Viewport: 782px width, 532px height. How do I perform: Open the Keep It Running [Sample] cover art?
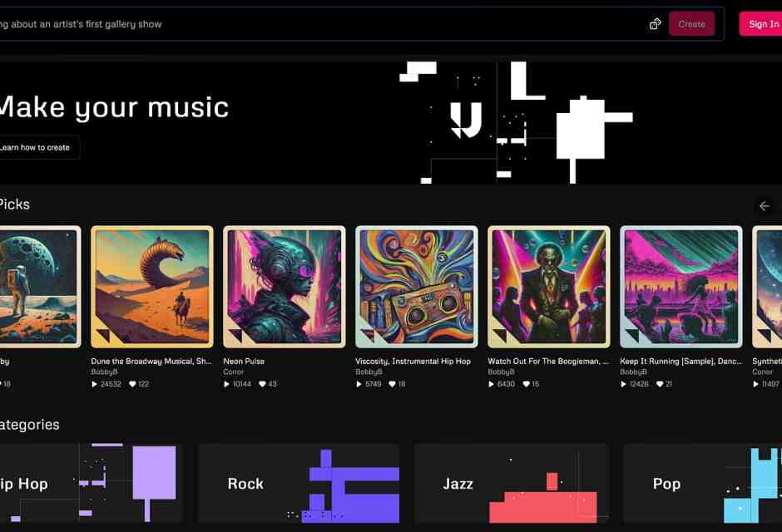coord(681,287)
